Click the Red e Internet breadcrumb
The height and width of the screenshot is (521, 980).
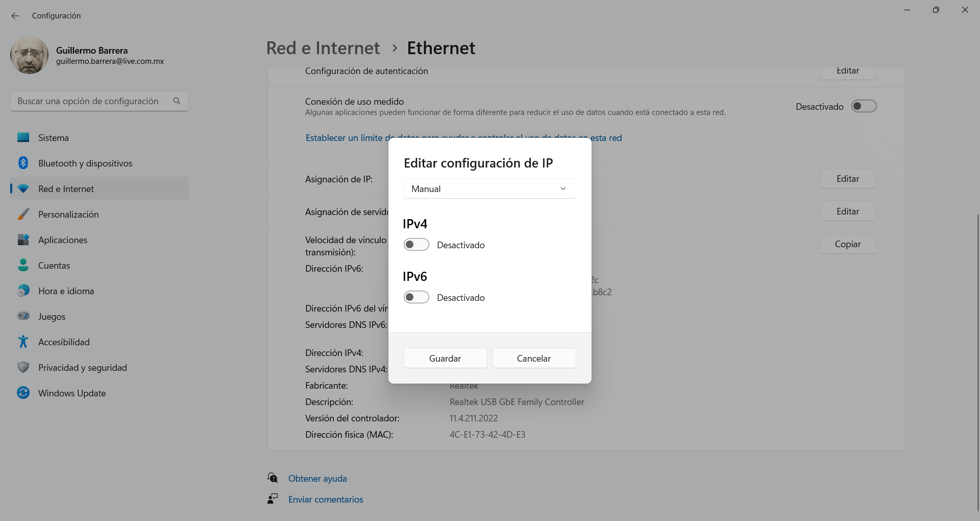coord(323,48)
